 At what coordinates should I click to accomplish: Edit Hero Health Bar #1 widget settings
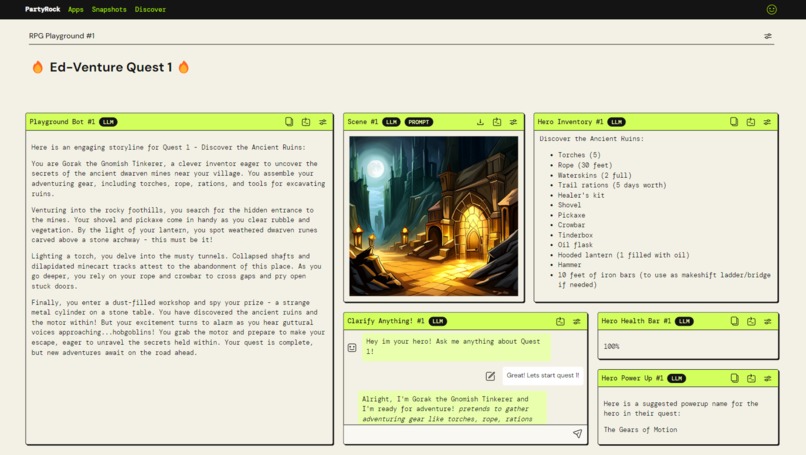click(x=768, y=321)
